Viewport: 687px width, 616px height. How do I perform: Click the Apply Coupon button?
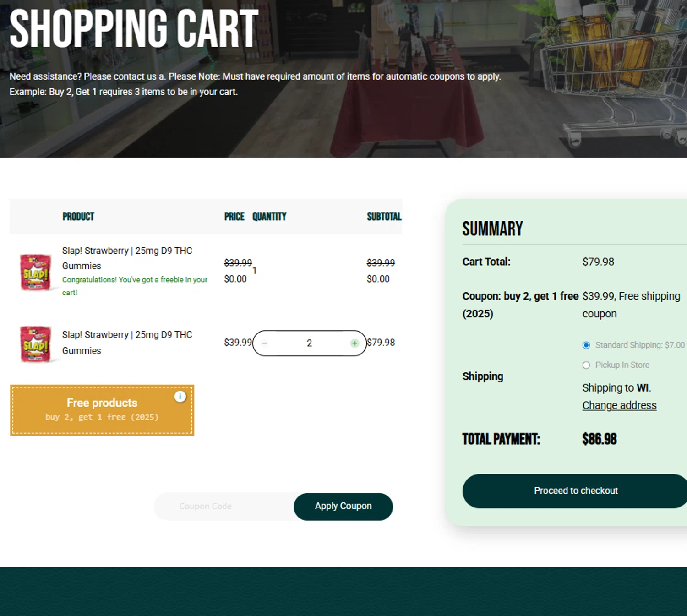tap(343, 507)
